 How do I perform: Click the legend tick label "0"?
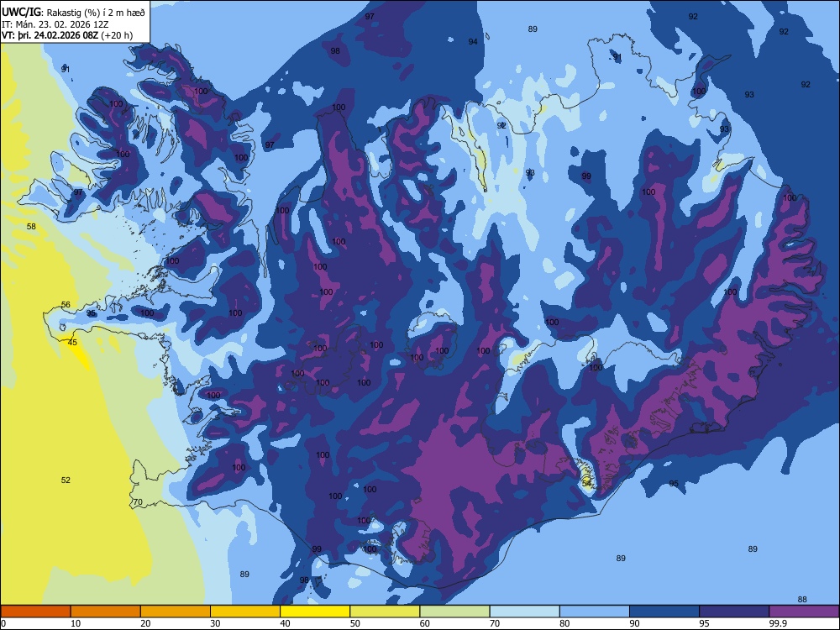[x=3, y=623]
